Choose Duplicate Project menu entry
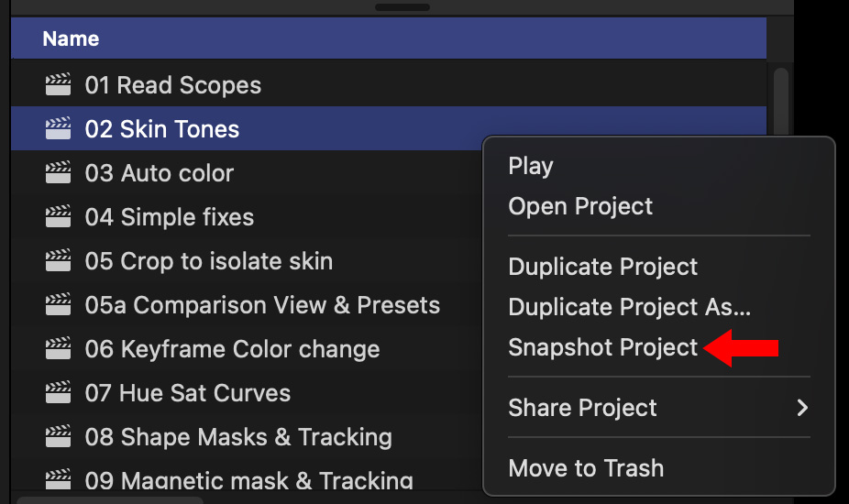The height and width of the screenshot is (504, 849). click(602, 267)
